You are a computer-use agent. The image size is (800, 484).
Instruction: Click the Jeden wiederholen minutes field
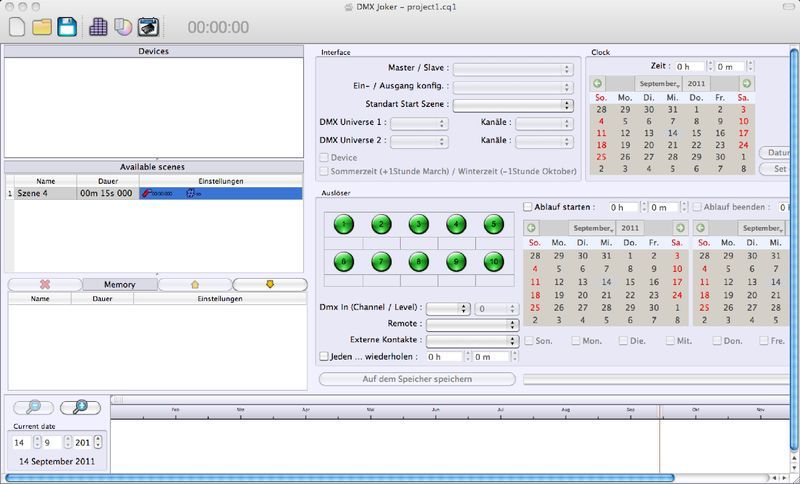(x=491, y=357)
